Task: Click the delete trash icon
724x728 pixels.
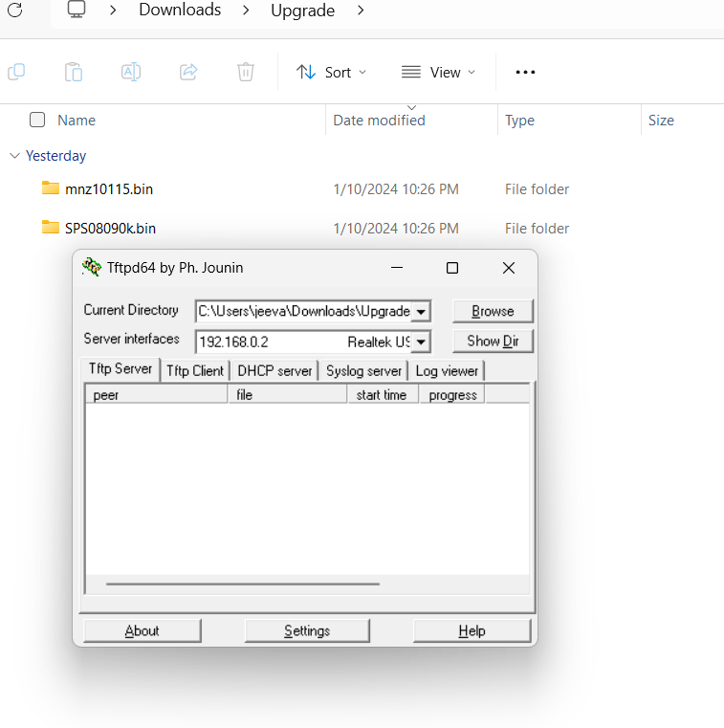Action: (x=246, y=72)
